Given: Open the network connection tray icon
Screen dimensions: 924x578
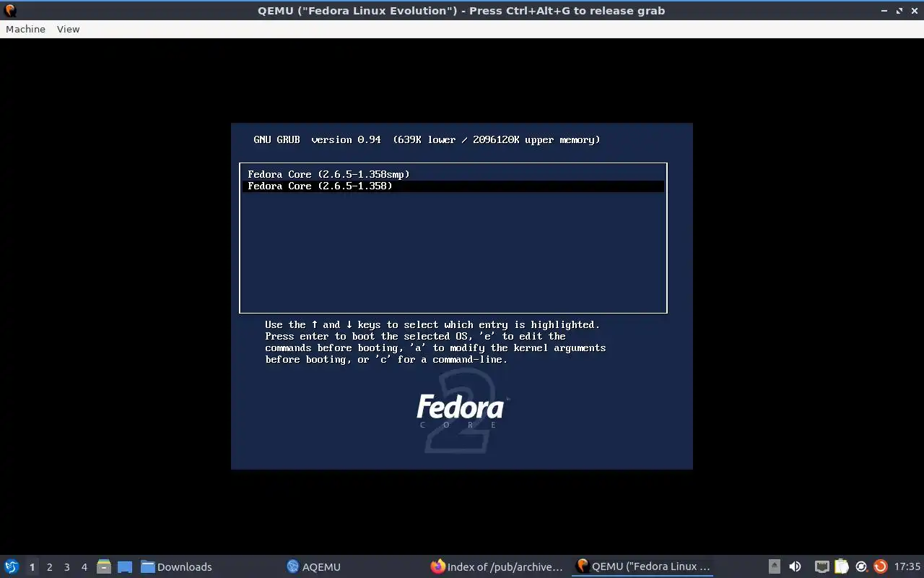Looking at the screenshot, I should 821,566.
